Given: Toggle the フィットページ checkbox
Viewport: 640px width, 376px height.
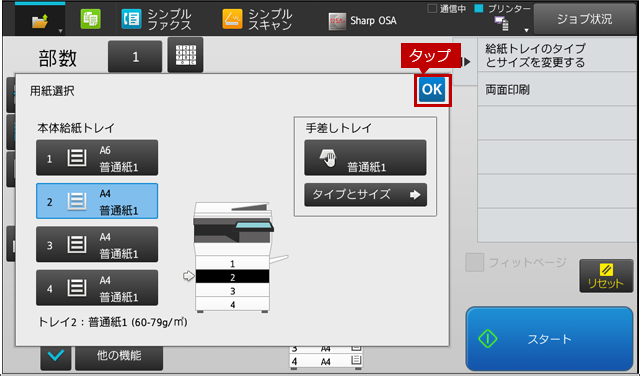Looking at the screenshot, I should coord(474,262).
